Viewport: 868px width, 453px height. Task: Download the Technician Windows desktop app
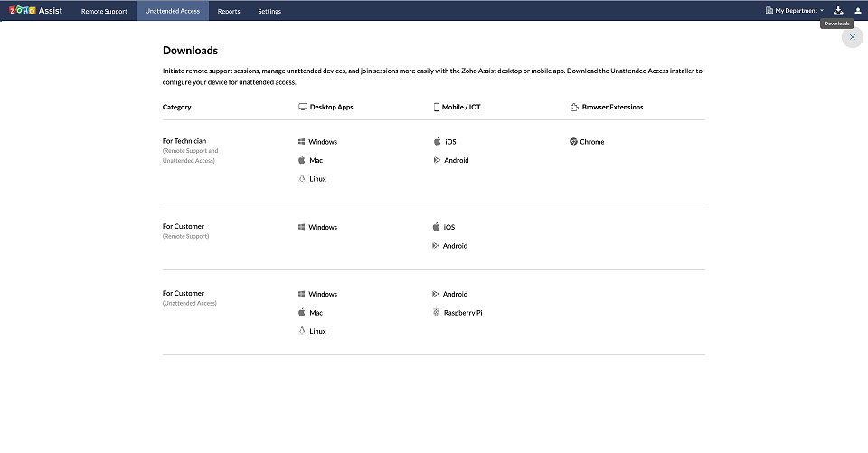pos(322,142)
